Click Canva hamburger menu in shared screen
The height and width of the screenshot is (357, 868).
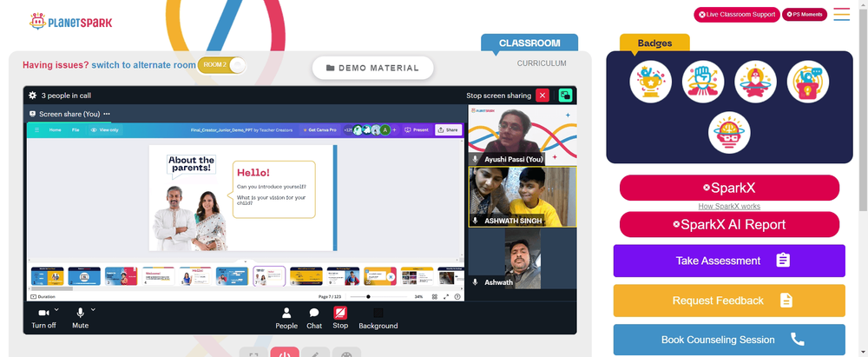(x=37, y=129)
